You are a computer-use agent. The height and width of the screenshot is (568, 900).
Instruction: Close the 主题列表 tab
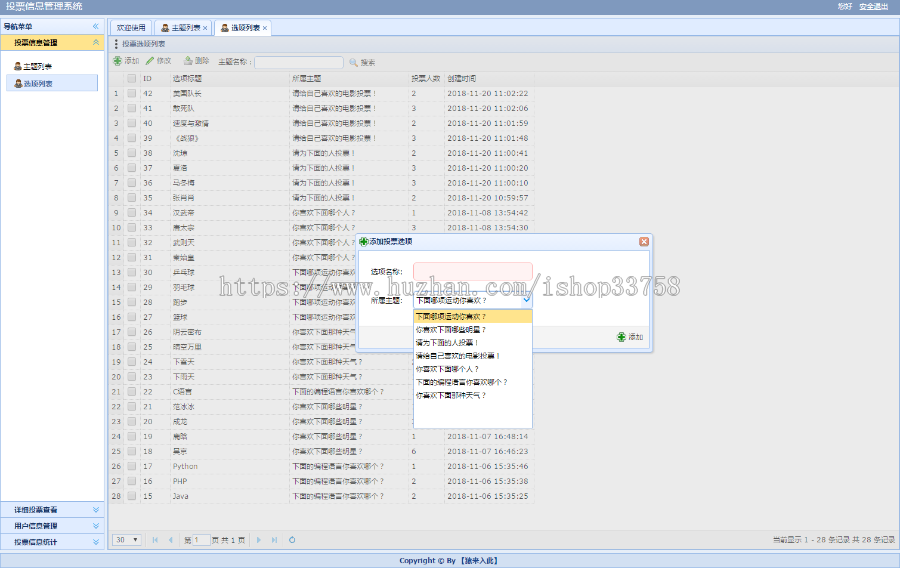(205, 28)
